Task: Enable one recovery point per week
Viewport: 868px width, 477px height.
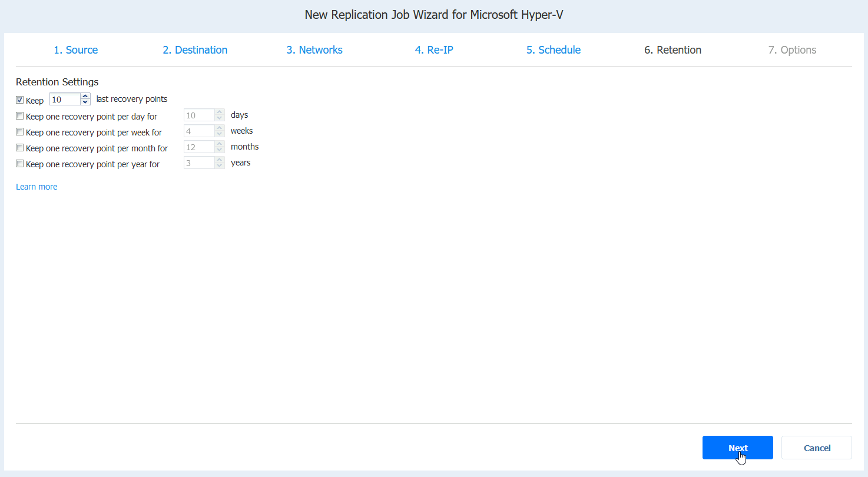Action: pyautogui.click(x=20, y=132)
